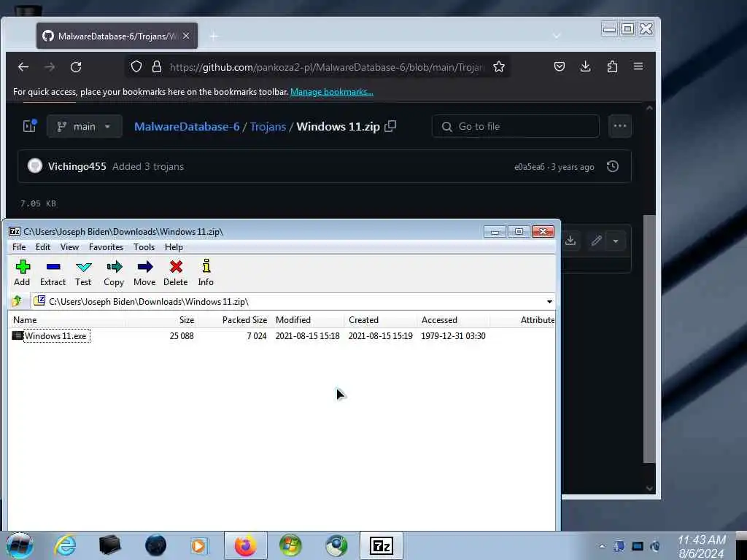The height and width of the screenshot is (560, 747).
Task: Edit file with GitHub pencil icon
Action: click(596, 241)
